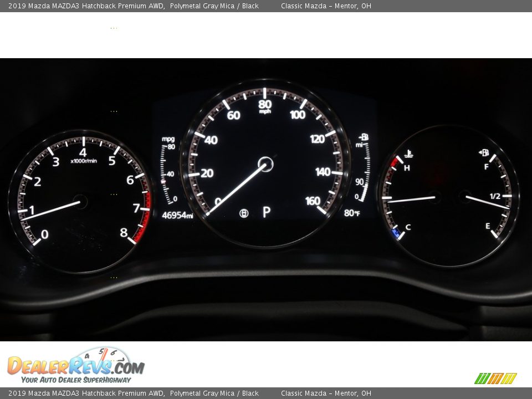Click the 46954 mi odometer reading
The height and width of the screenshot is (399, 532).
[x=177, y=215]
